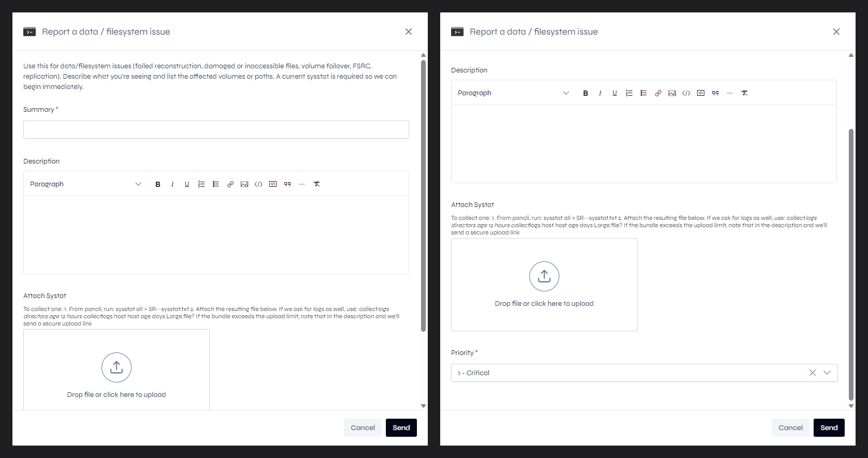The height and width of the screenshot is (458, 868).
Task: Insert numbered list in the dialog showing Summary
Action: [x=201, y=184]
